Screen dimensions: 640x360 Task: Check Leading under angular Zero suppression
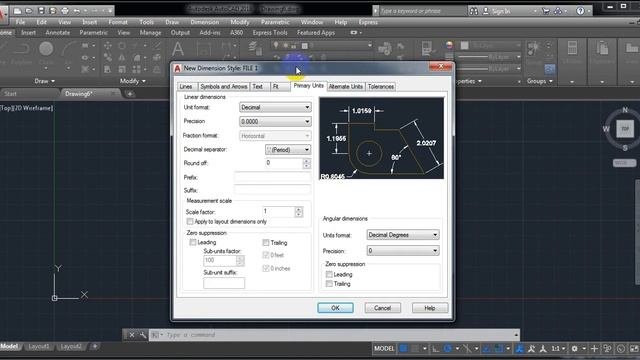[x=329, y=275]
